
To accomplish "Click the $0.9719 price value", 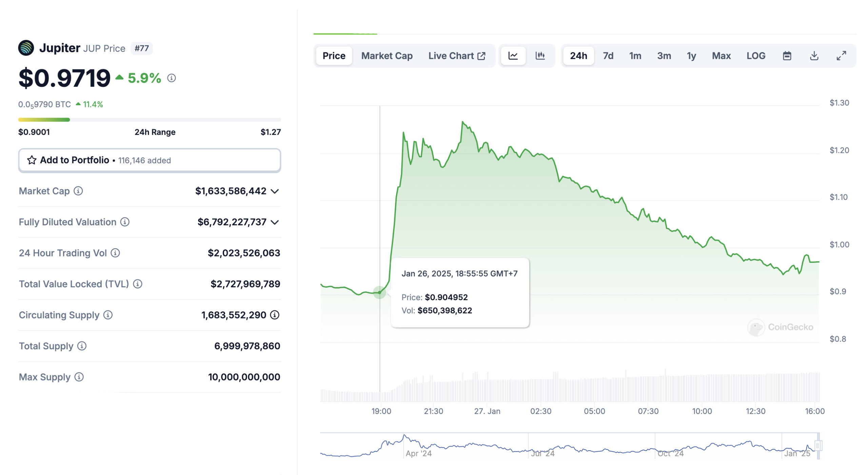I will 64,78.
